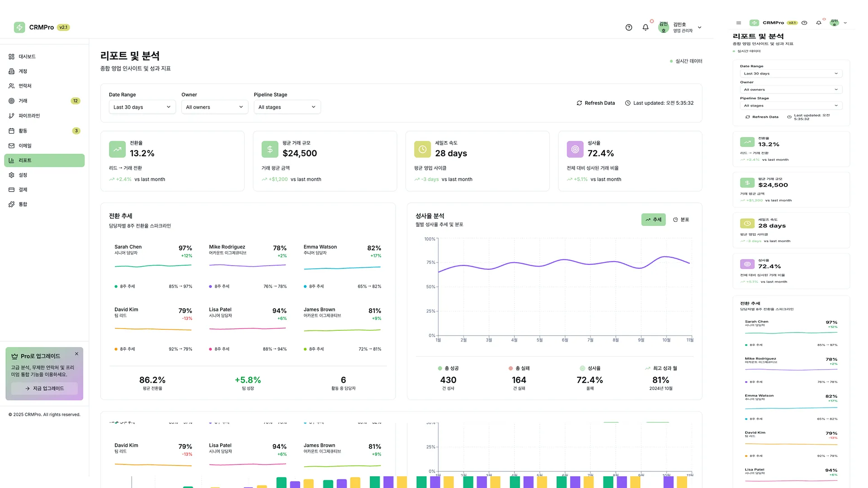Click the 실시간 데이터 status on desktop
The width and height of the screenshot is (868, 488).
pos(686,61)
